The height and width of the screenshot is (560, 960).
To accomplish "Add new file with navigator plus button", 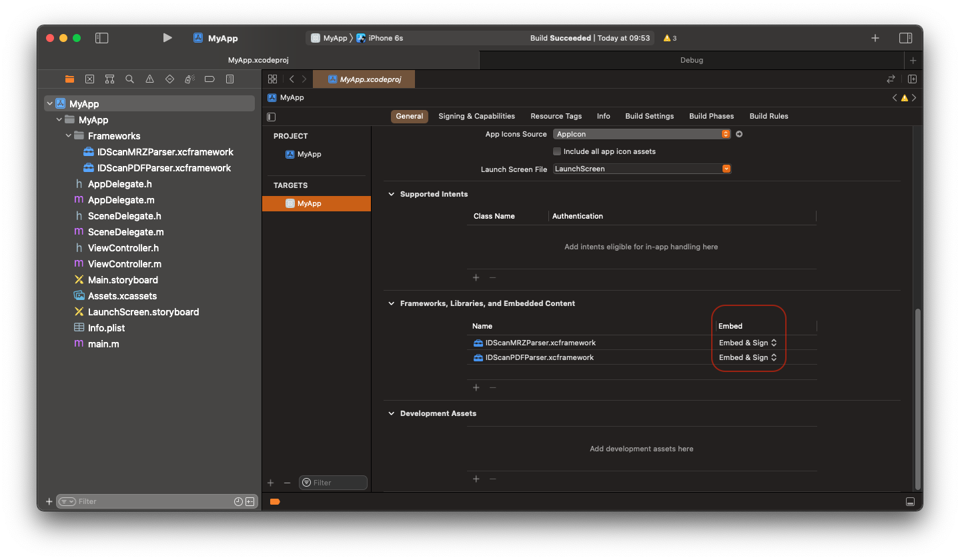I will [49, 501].
